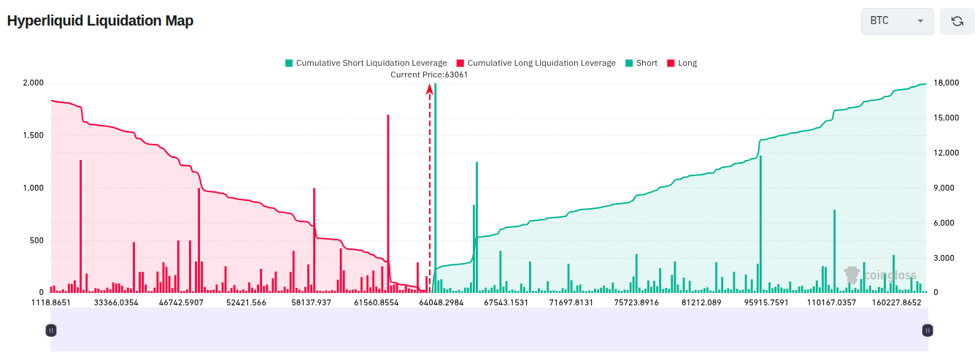The height and width of the screenshot is (355, 980).
Task: Click x-axis label 52421.566
Action: (x=246, y=302)
